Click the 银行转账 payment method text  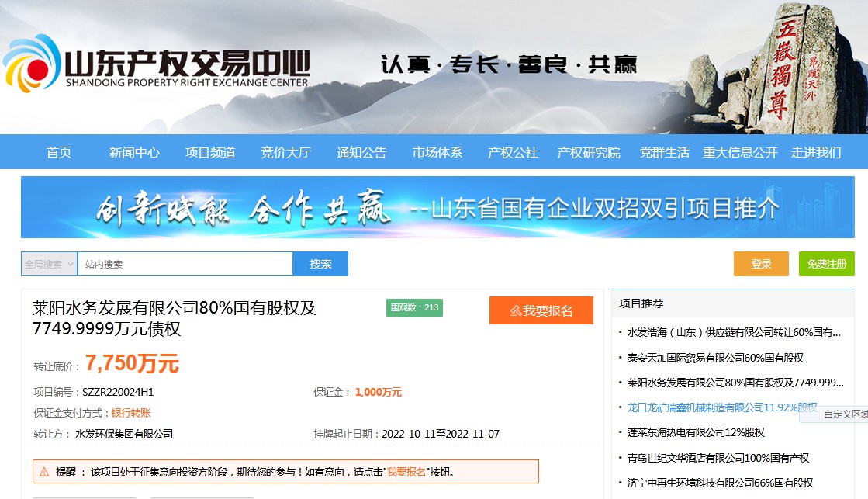point(131,413)
